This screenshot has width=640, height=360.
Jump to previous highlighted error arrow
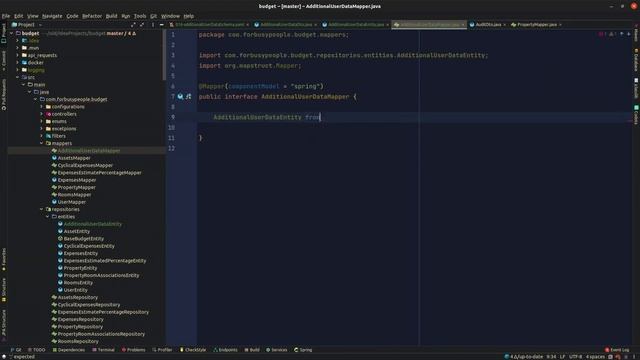tap(621, 34)
